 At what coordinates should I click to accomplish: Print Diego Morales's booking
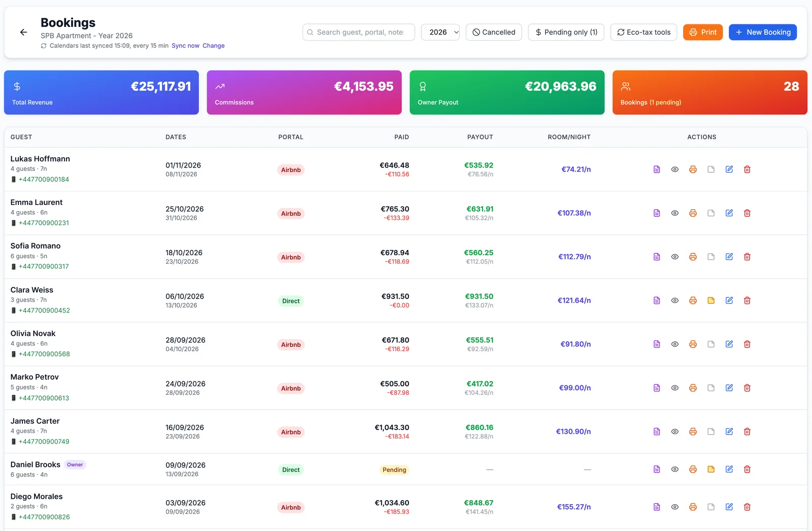[x=693, y=507]
